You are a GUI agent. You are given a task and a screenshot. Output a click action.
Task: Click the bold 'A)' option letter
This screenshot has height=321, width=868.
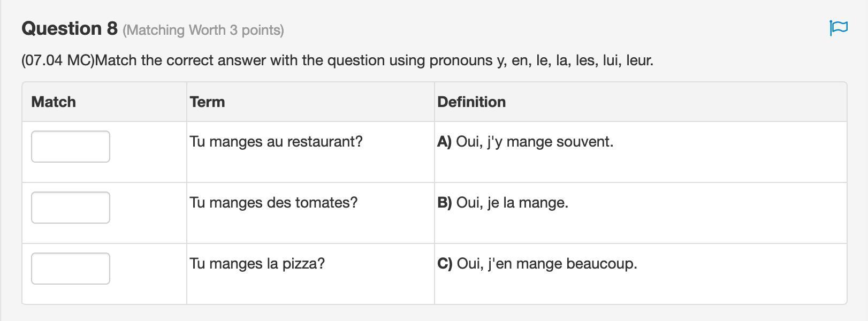tap(444, 142)
